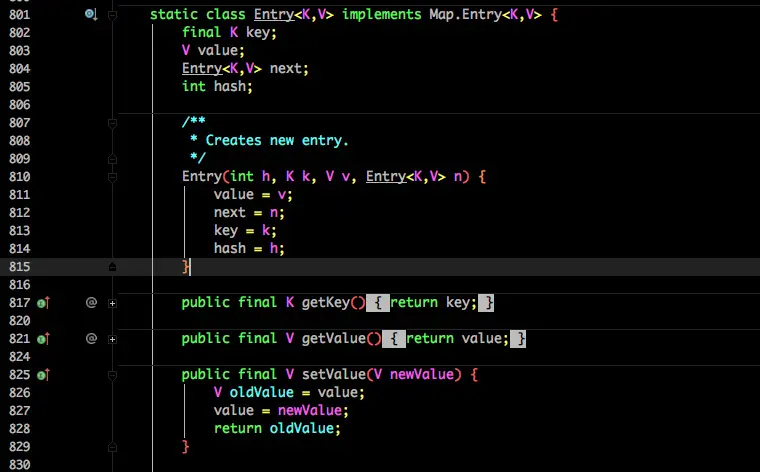
Task: Click the 'oldValue' variable on line 826
Action: click(x=261, y=393)
